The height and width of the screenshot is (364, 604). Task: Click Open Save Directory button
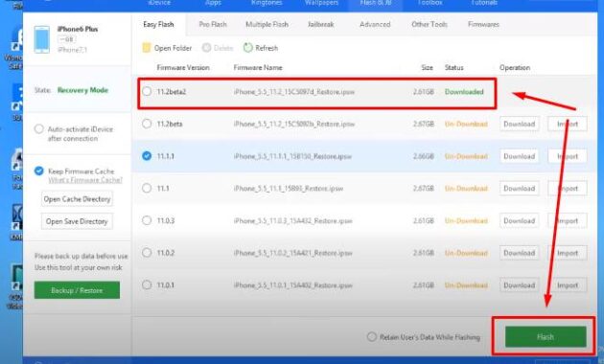coord(77,221)
